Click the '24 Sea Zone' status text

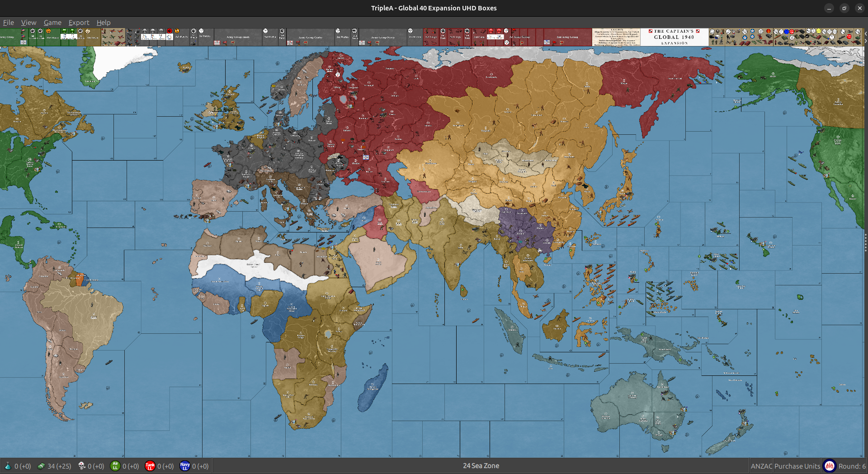481,465
